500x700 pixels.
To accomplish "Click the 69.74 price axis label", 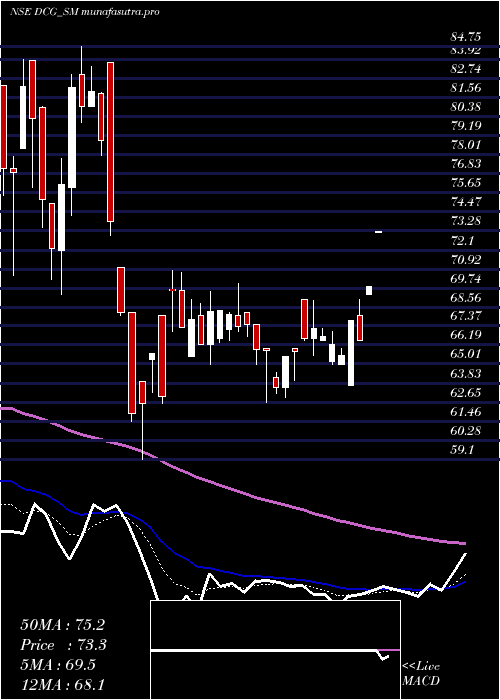I will coord(466,278).
